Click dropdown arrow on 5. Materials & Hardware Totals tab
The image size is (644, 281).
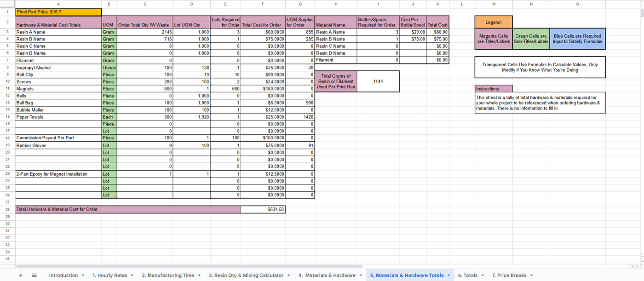coord(448,275)
